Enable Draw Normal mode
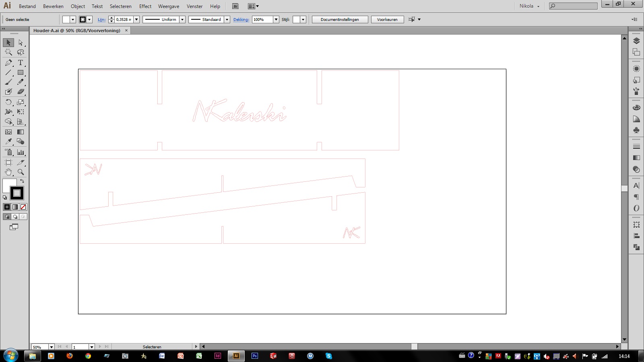 tap(7, 217)
